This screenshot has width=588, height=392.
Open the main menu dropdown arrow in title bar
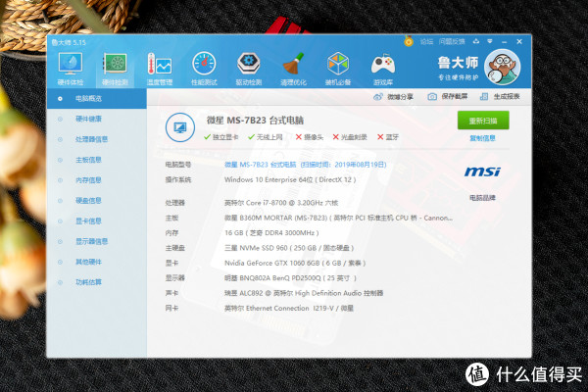[490, 41]
